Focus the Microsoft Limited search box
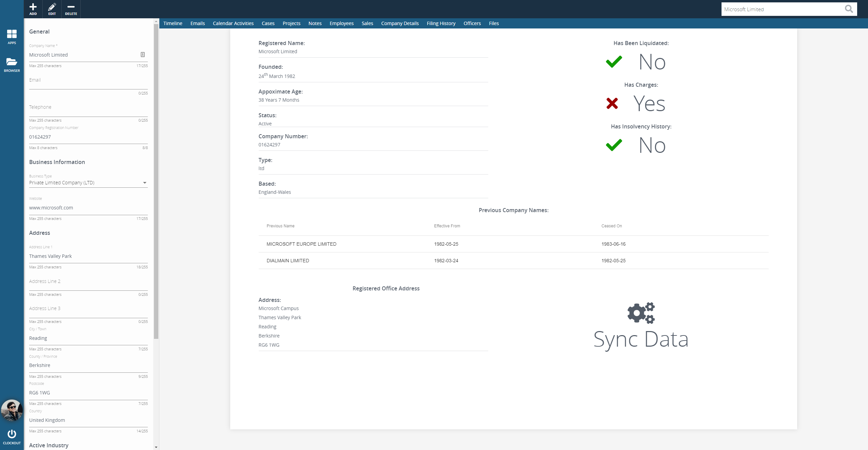 tap(780, 9)
